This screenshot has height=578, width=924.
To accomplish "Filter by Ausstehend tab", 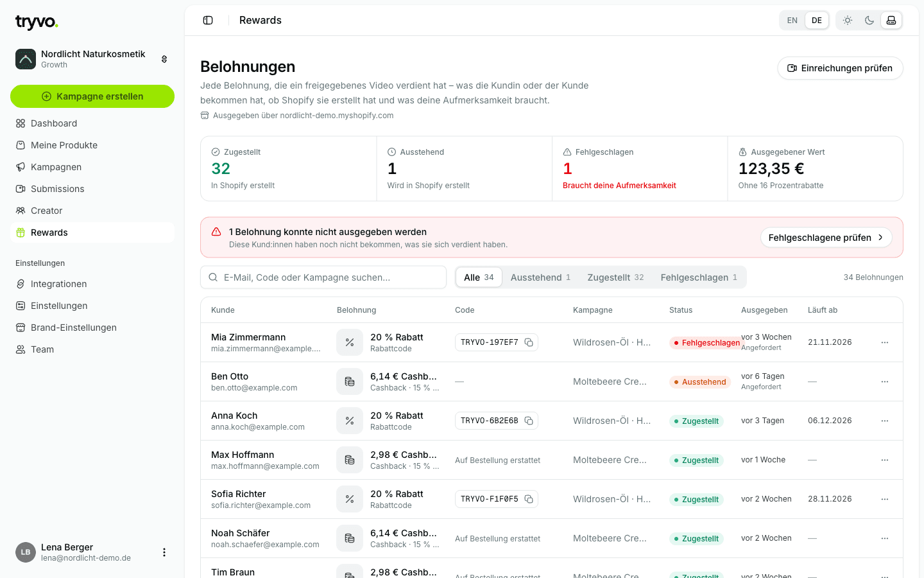I will [540, 277].
